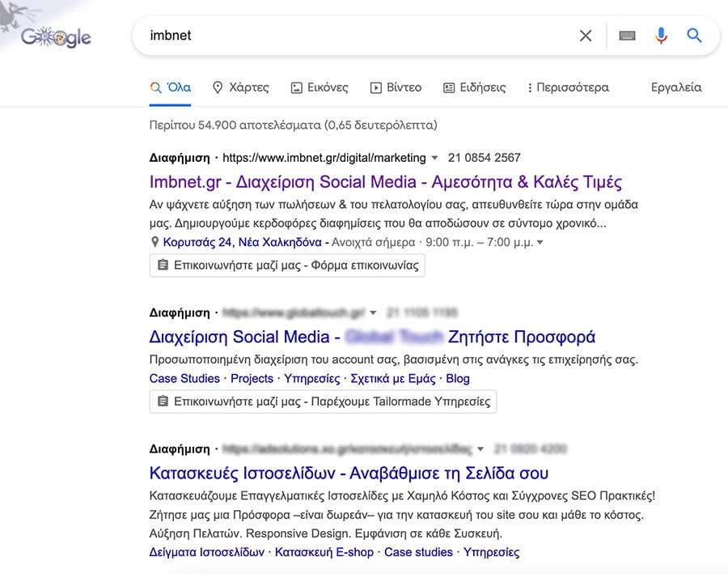The image size is (728, 574).
Task: Expand the opening hours dropdown in the first ad
Action: tap(540, 242)
